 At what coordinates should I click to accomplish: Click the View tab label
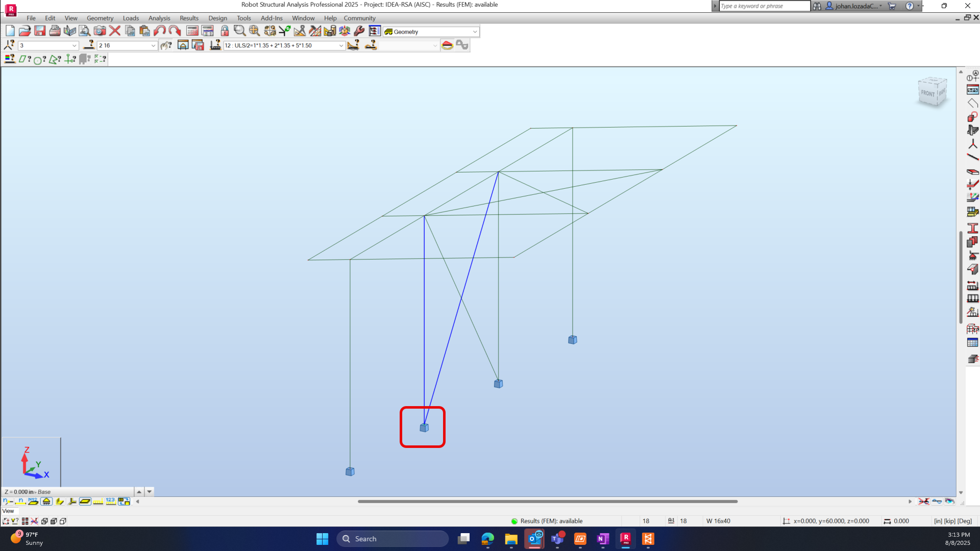point(8,511)
